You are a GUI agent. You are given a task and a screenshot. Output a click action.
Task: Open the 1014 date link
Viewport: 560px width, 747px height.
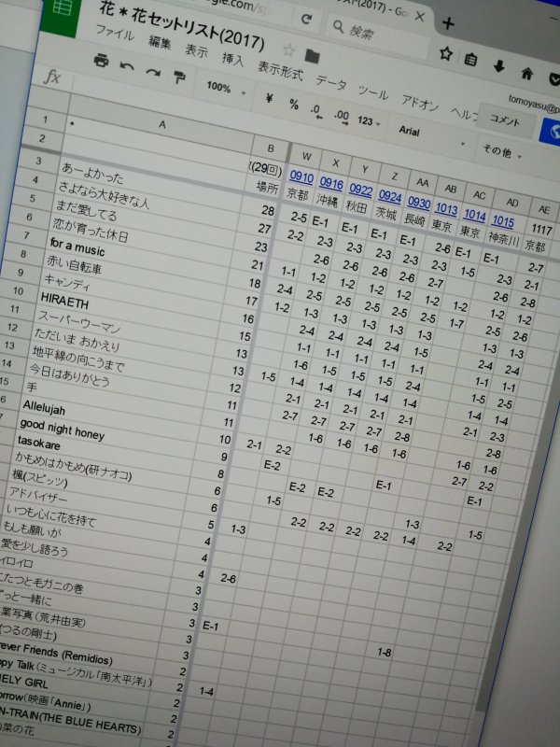tap(475, 215)
